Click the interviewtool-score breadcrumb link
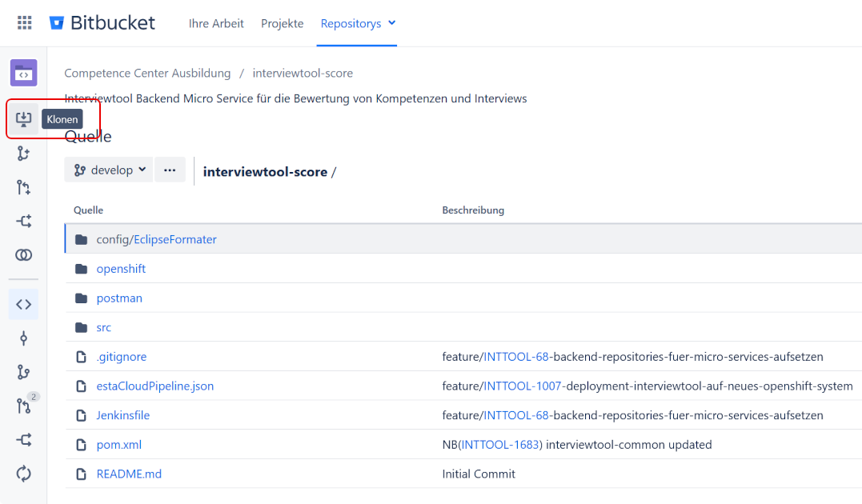Screen dimensions: 862x504 tap(303, 73)
